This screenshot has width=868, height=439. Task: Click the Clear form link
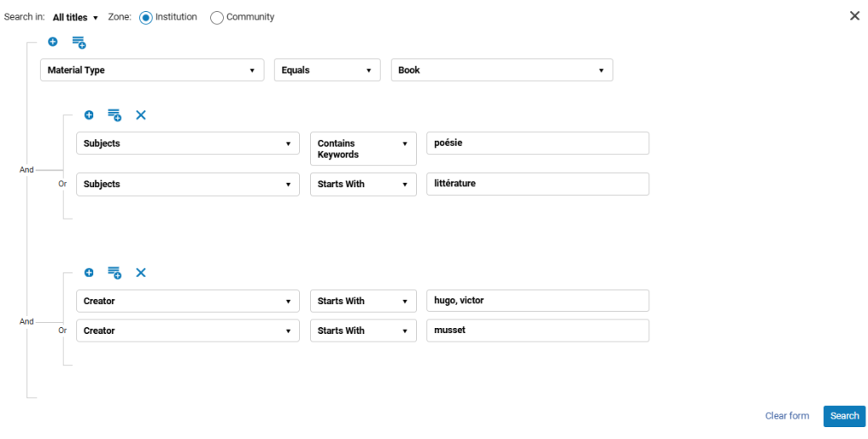point(787,416)
